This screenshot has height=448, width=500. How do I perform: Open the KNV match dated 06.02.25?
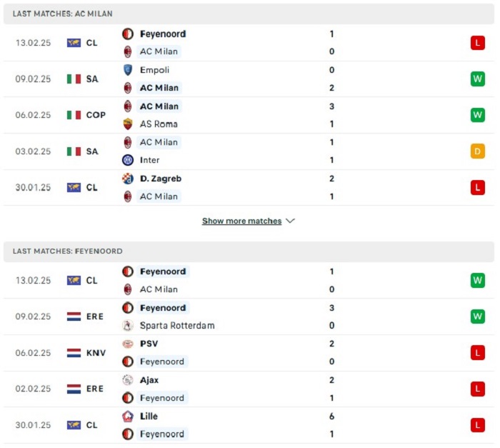tap(249, 353)
